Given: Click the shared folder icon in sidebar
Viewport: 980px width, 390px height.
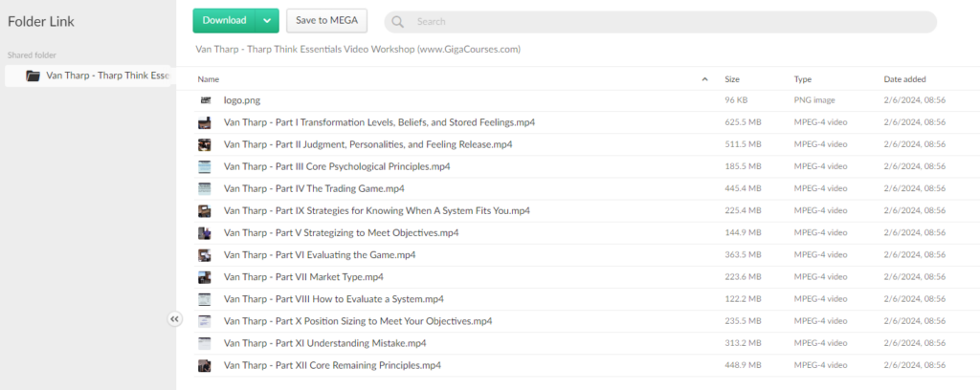Looking at the screenshot, I should (x=33, y=76).
